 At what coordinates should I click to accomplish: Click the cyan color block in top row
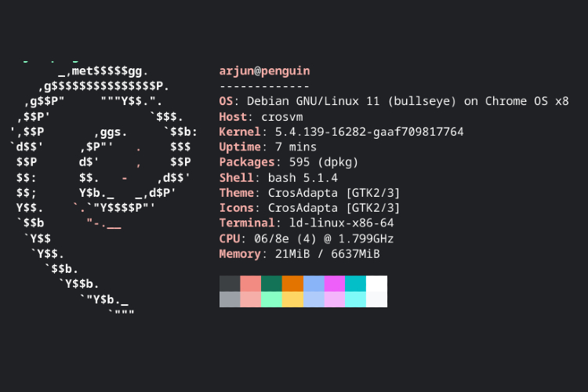pos(355,284)
